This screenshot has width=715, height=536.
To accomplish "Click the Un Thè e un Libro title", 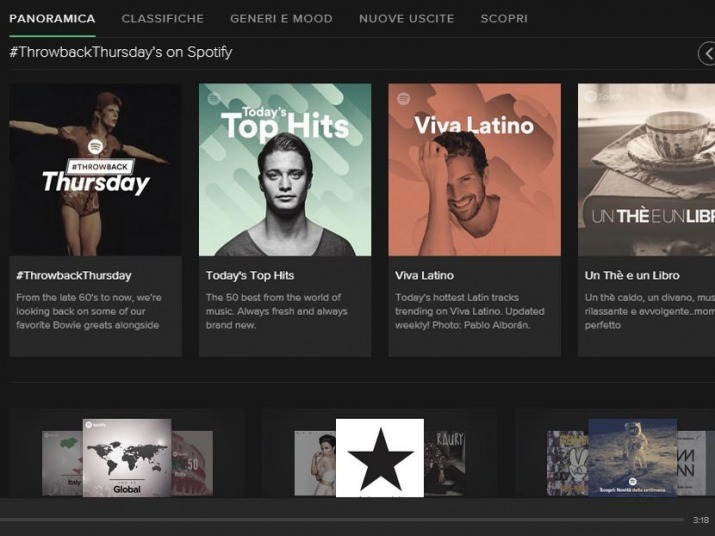I will pyautogui.click(x=632, y=276).
